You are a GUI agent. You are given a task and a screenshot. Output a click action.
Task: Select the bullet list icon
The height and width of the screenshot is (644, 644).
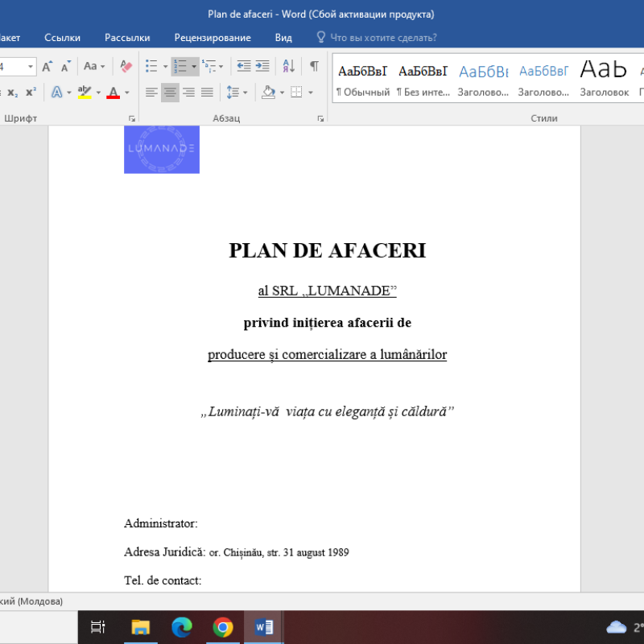[x=151, y=66]
